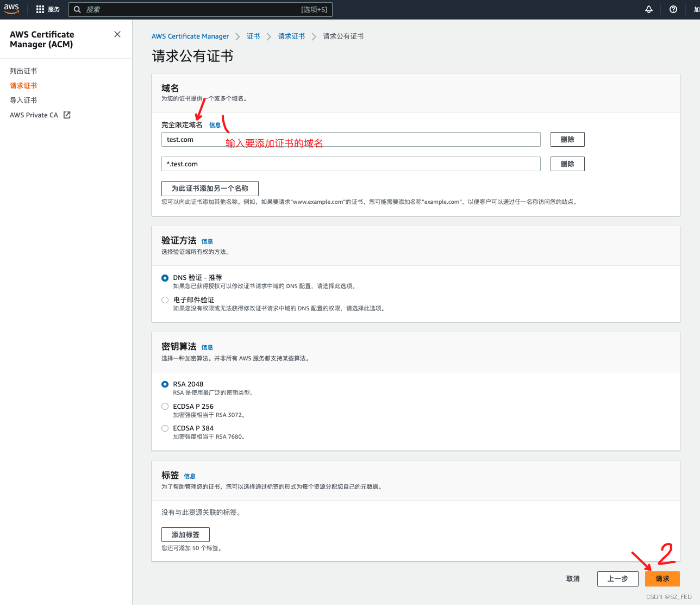This screenshot has width=700, height=605.
Task: Open the services grid menu
Action: coord(40,9)
